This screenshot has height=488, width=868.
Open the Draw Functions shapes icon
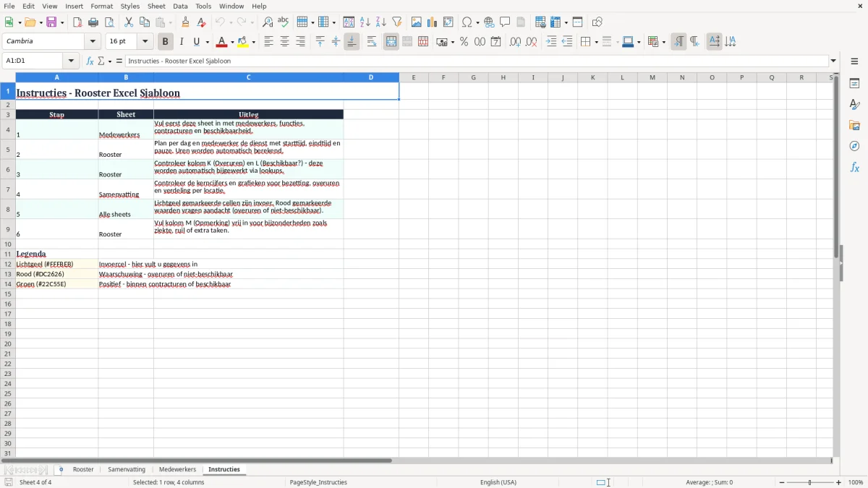click(x=597, y=22)
